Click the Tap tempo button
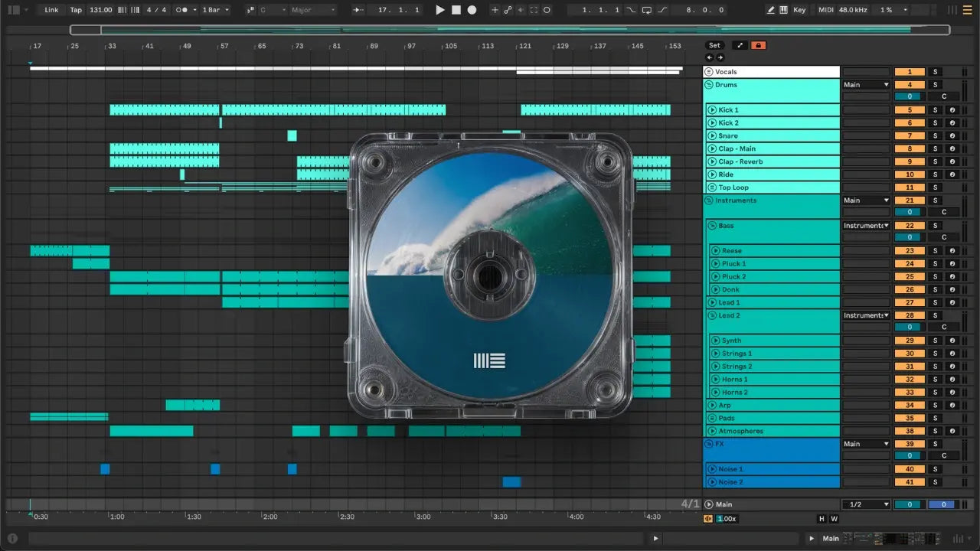Image resolution: width=980 pixels, height=551 pixels. (x=76, y=10)
